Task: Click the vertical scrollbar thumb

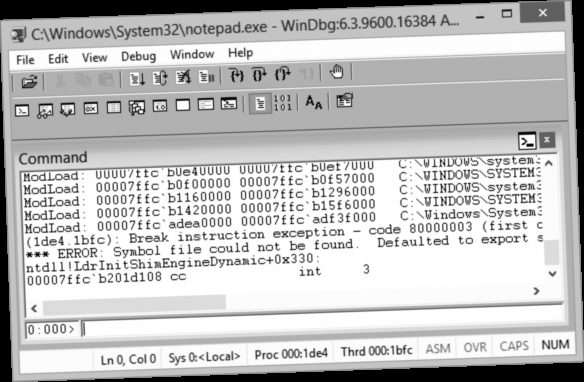Action: (551, 252)
